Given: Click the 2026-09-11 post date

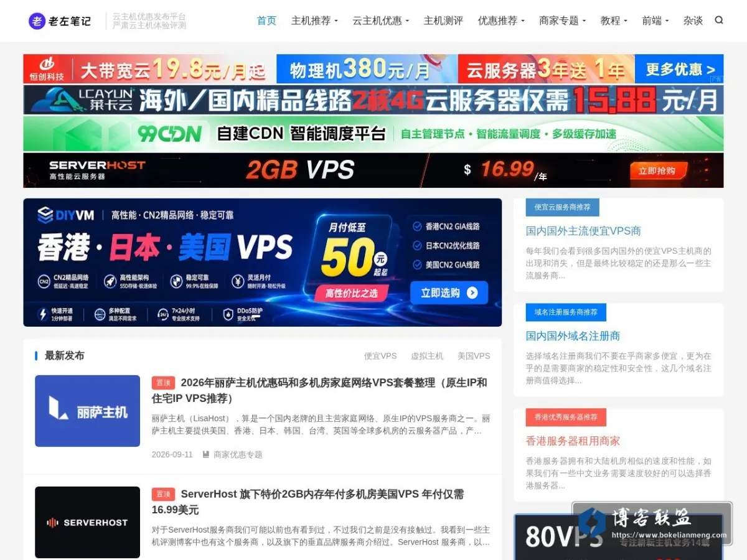Looking at the screenshot, I should click(x=172, y=455).
